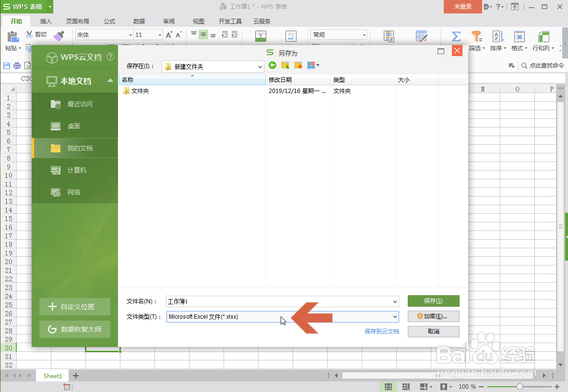Click the save floppy icon in quick toolbar
Screen dimensions: 568x392
(7, 66)
